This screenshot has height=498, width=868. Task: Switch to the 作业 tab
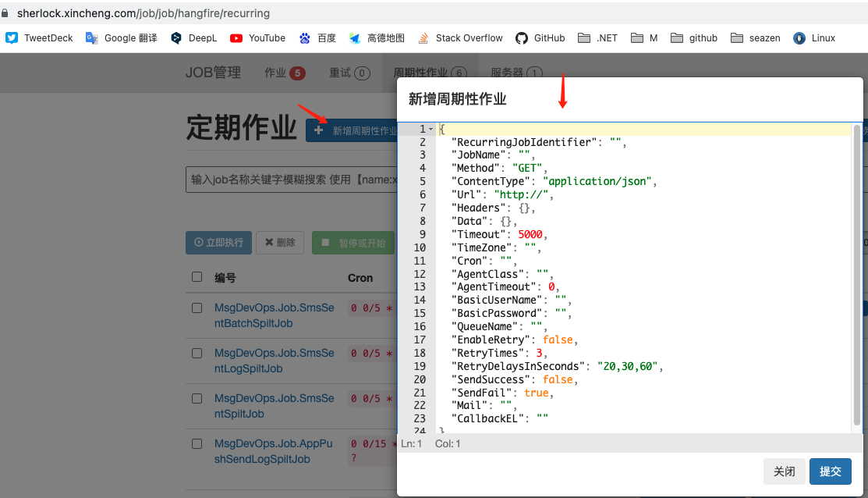pyautogui.click(x=284, y=73)
